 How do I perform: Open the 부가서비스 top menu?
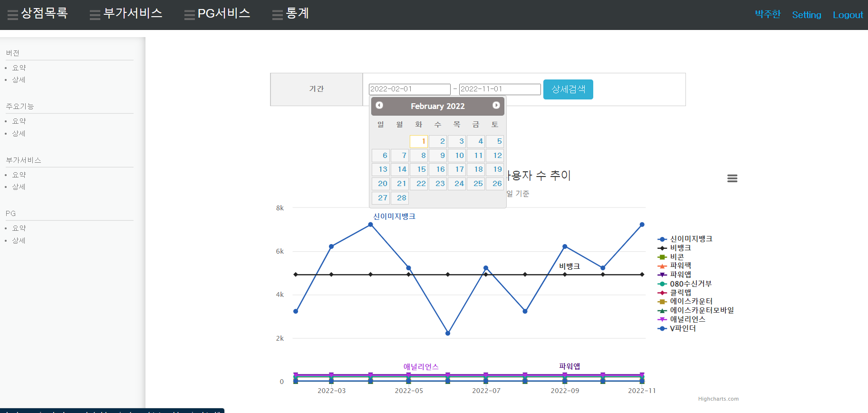pyautogui.click(x=126, y=13)
